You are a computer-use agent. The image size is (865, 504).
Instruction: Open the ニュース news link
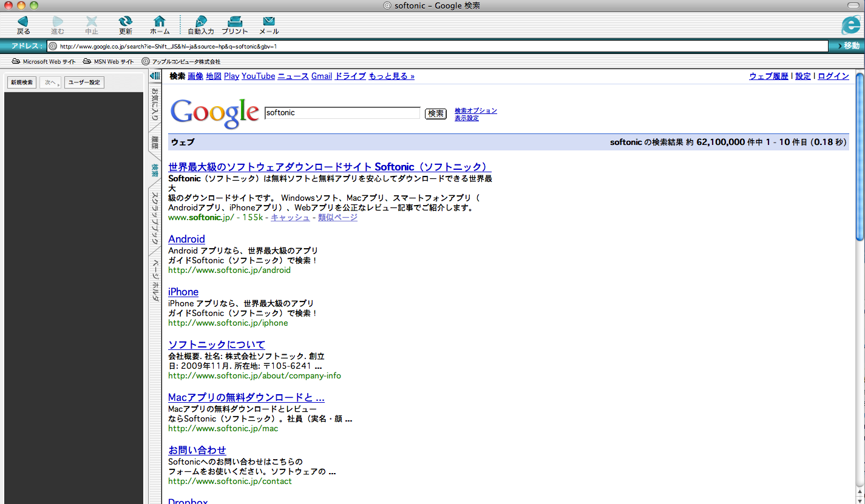[x=293, y=76]
